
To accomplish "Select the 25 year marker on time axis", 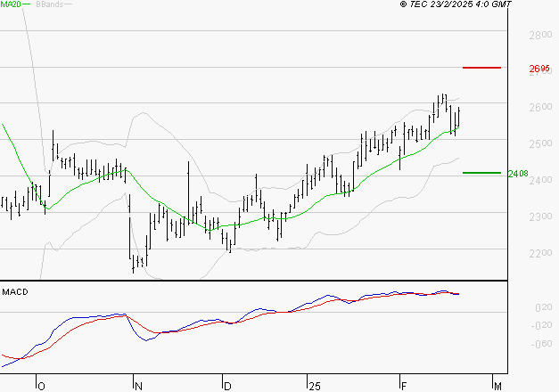I will click(315, 387).
